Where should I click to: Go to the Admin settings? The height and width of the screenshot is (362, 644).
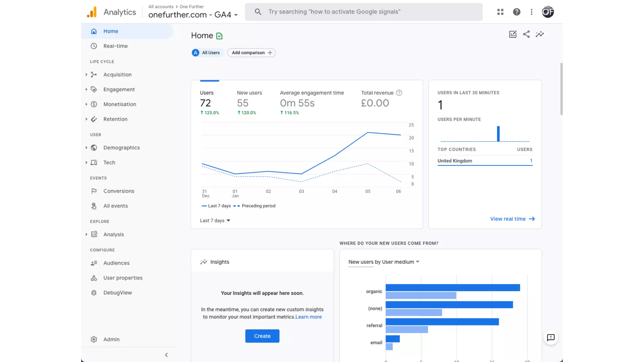click(111, 339)
